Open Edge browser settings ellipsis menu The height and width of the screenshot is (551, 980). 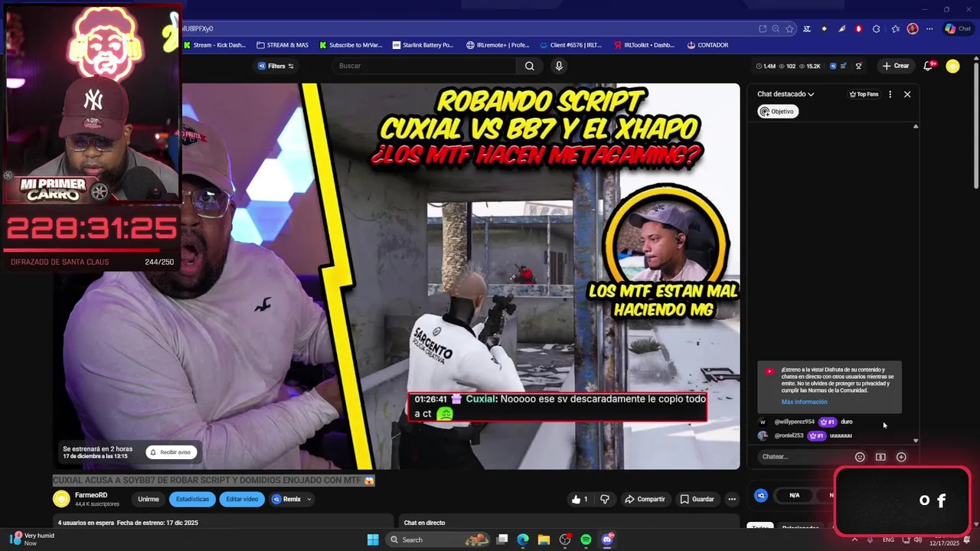pyautogui.click(x=929, y=29)
